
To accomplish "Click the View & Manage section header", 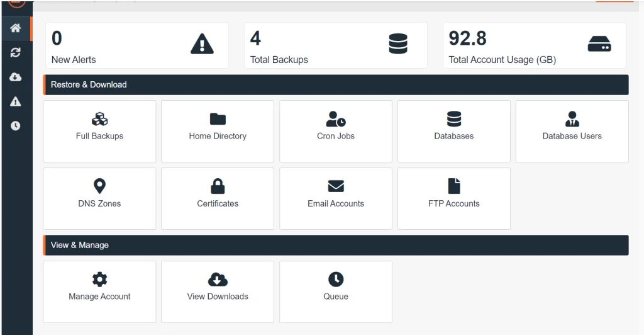I will (x=336, y=245).
